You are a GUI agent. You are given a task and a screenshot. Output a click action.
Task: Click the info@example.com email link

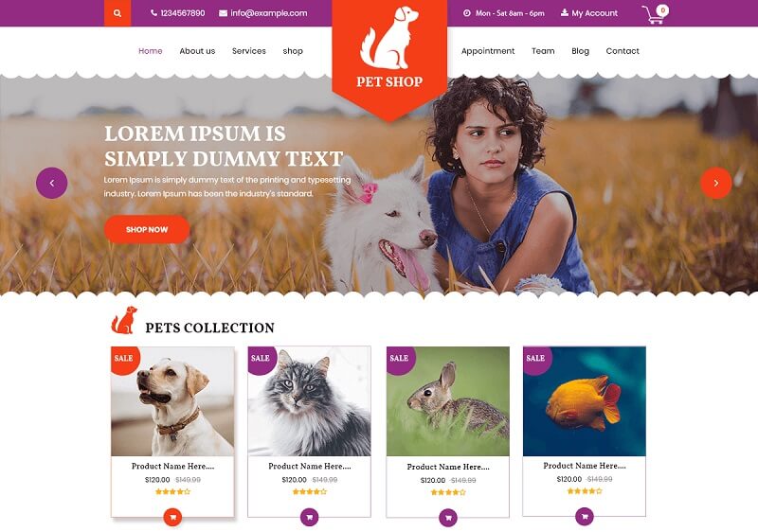tap(263, 13)
